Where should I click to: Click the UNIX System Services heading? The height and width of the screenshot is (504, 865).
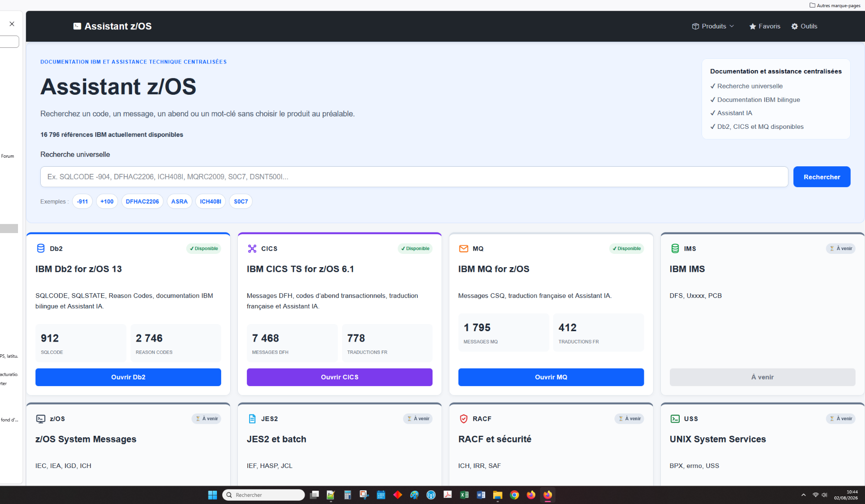point(718,439)
